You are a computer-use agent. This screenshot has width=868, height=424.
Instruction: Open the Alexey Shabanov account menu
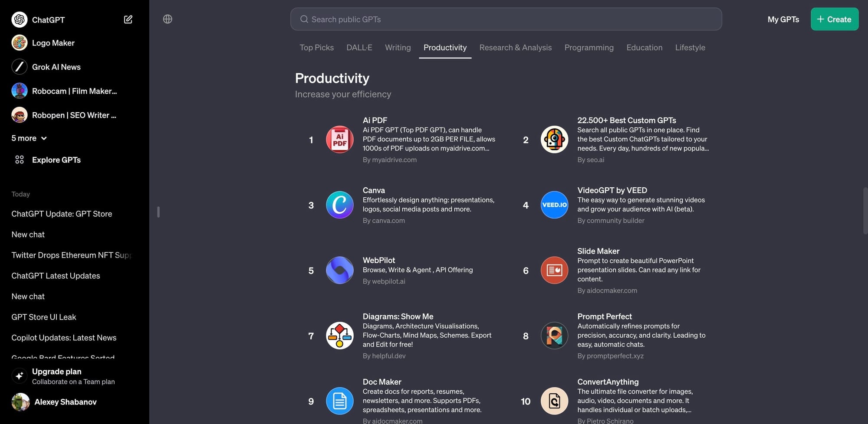click(66, 402)
